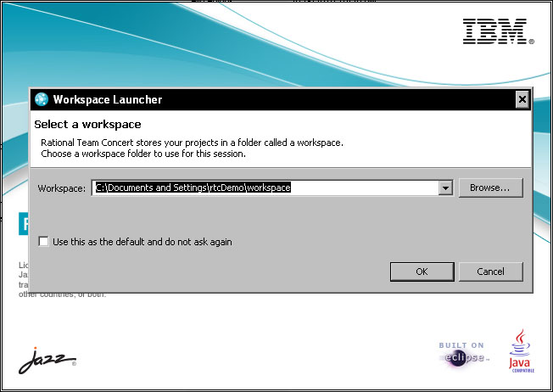Expand the Workspace path dropdown arrow

tap(445, 188)
